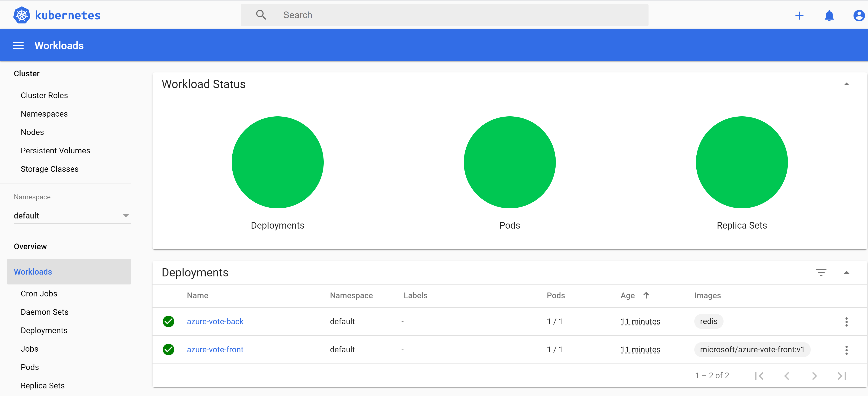This screenshot has height=396, width=868.
Task: Click the search magnifier icon
Action: pos(261,15)
